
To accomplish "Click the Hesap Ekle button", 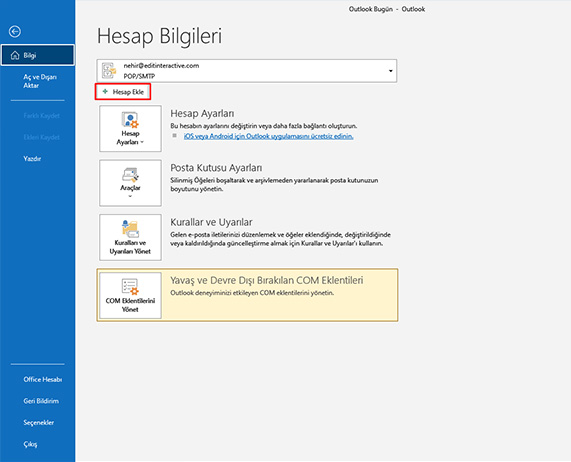I will point(123,92).
